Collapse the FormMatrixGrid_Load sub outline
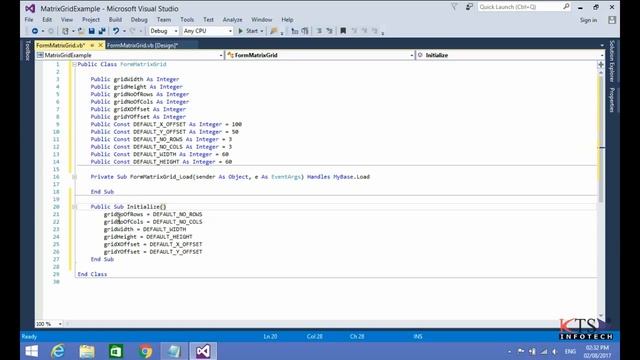 point(74,177)
